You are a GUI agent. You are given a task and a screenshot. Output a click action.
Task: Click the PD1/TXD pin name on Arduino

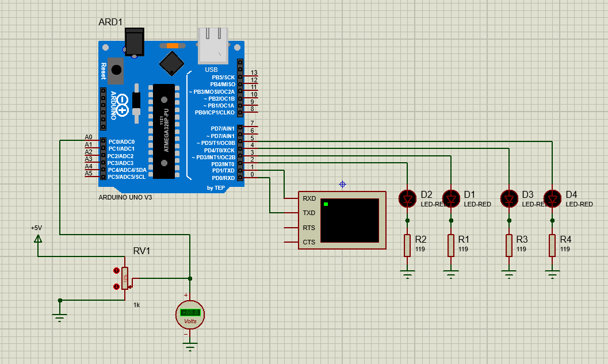click(223, 171)
